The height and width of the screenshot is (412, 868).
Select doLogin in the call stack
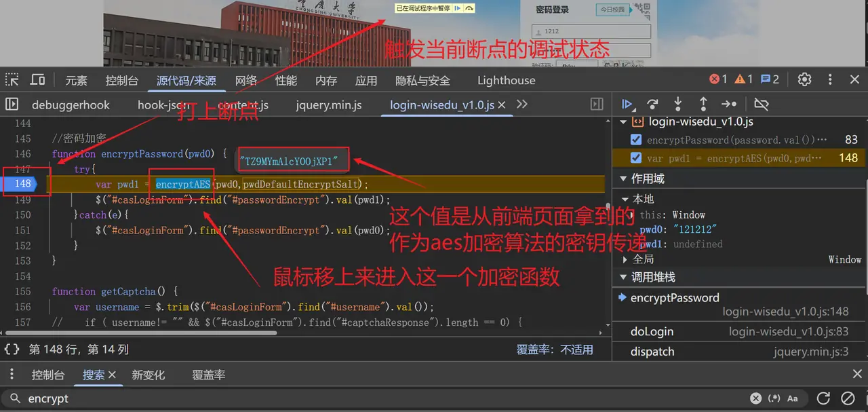(652, 331)
